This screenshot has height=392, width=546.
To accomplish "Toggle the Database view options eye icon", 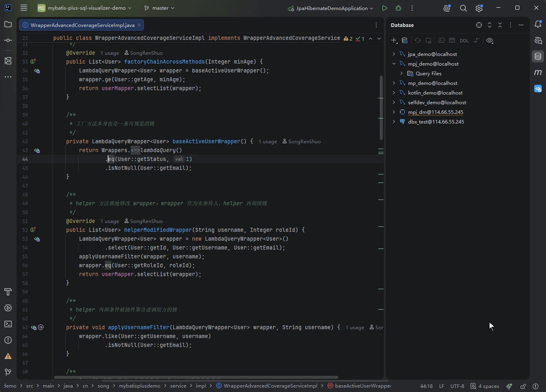I will pyautogui.click(x=490, y=40).
